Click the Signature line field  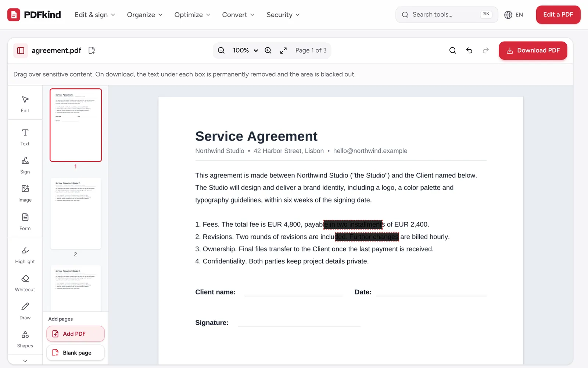coord(299,323)
